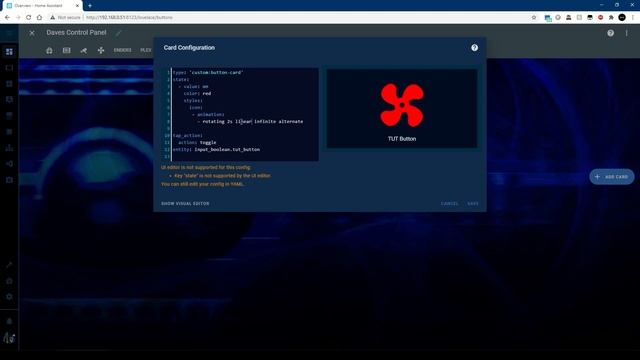The width and height of the screenshot is (640, 360).
Task: Click SHOW VISUAL EDITOR
Action: tap(185, 203)
